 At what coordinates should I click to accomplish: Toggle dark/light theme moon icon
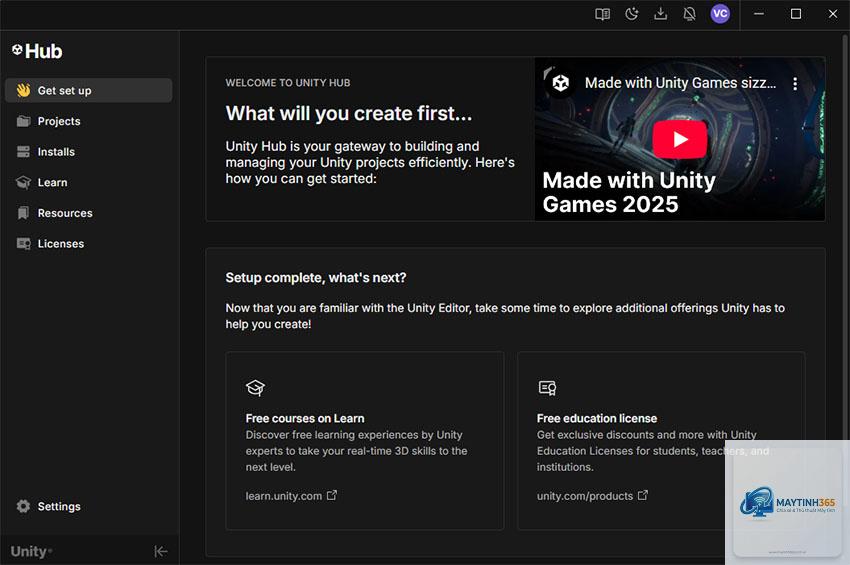(x=632, y=14)
